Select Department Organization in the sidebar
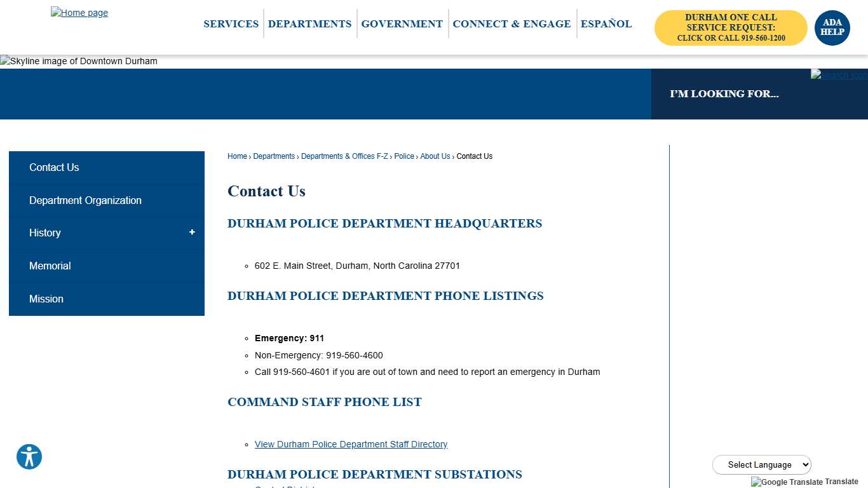 pyautogui.click(x=85, y=200)
